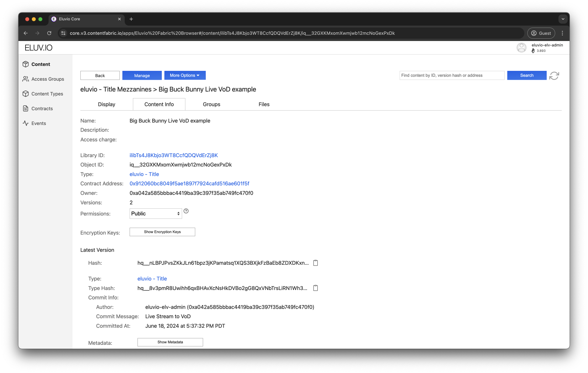Click the ELUV.IO logo
Viewport: 588px width, 373px height.
(x=38, y=48)
